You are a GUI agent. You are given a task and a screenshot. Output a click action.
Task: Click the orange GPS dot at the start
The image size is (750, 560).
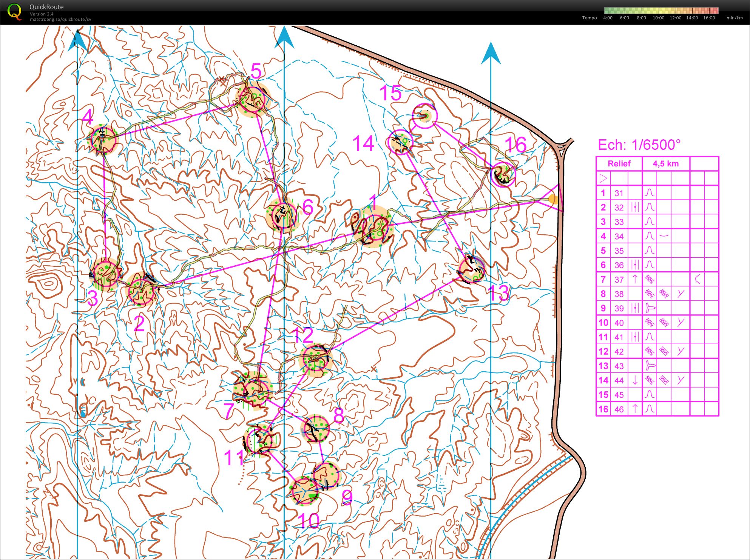click(553, 199)
